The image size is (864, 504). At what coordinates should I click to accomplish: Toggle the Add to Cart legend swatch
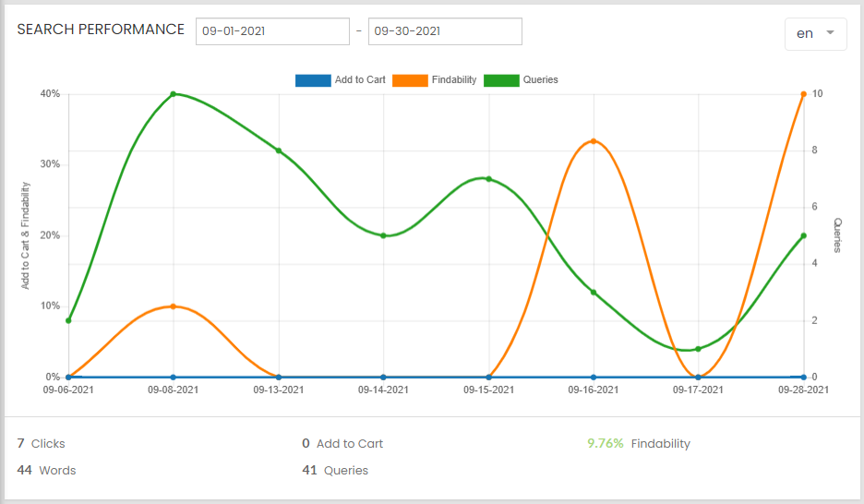coord(313,80)
